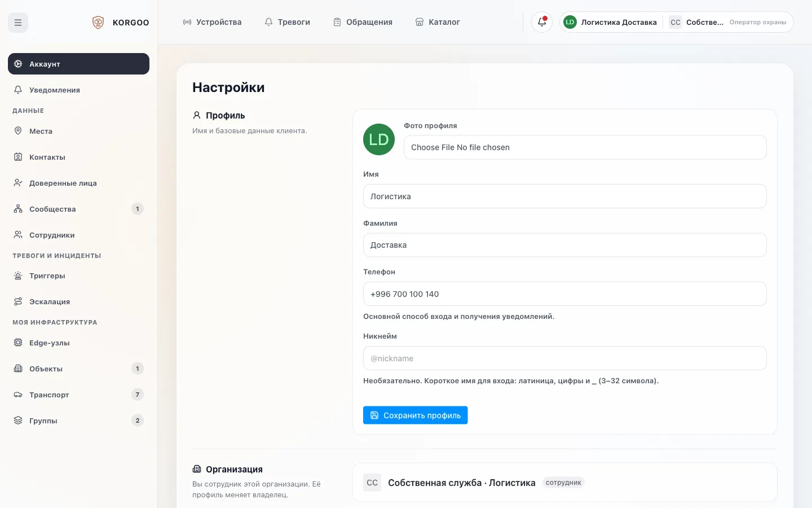The image size is (812, 508).
Task: Click the Объекты building icon
Action: (18, 369)
